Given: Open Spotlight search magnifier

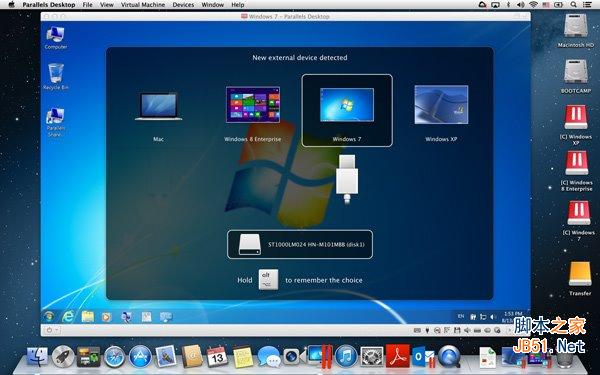Looking at the screenshot, I should click(573, 5).
